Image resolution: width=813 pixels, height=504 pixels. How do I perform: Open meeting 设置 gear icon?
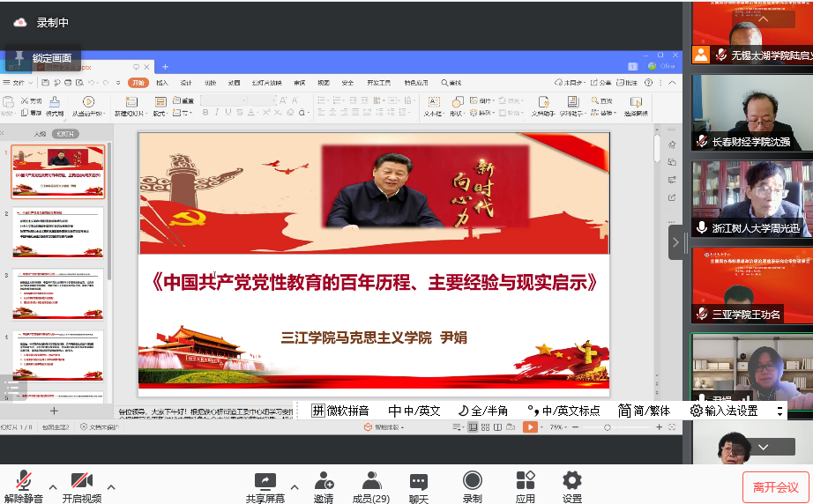coord(572,485)
